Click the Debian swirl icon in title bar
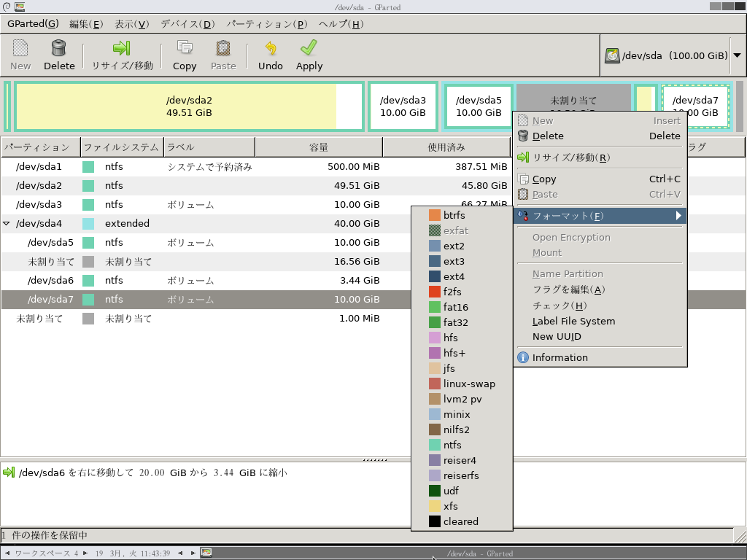This screenshot has height=560, width=747. [x=7, y=7]
